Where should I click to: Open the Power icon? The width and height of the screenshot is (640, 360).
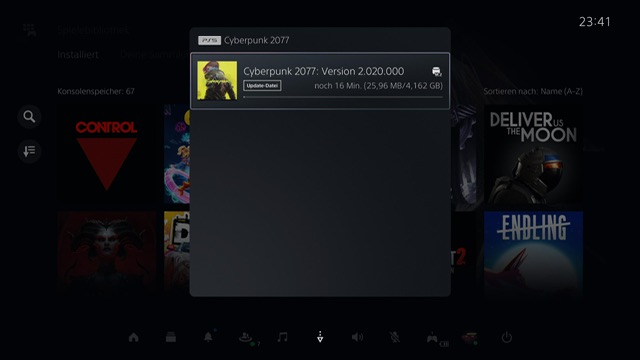coord(507,337)
